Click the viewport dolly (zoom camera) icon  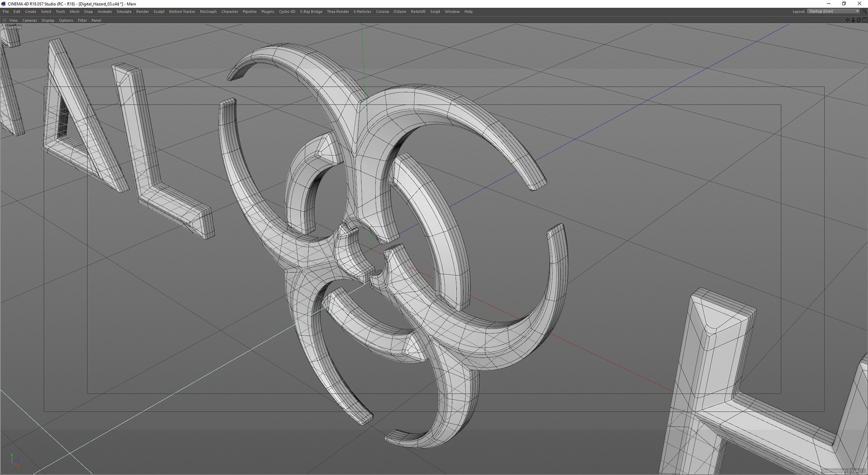(x=853, y=20)
